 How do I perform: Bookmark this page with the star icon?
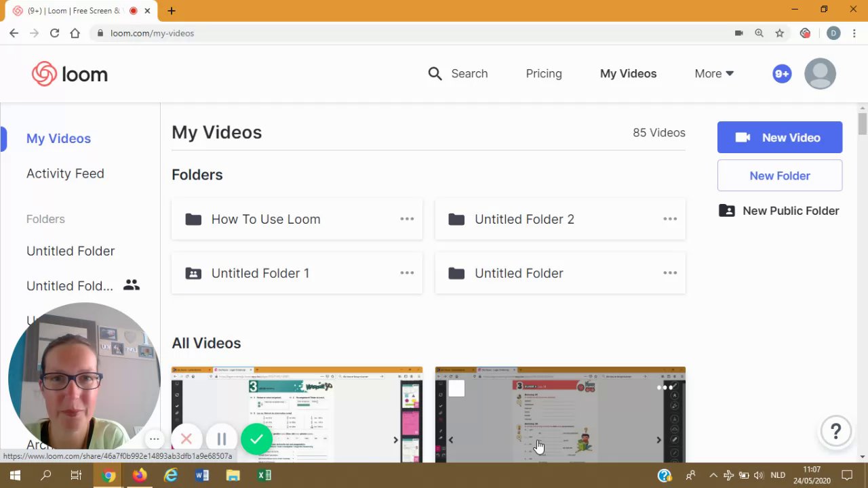[780, 33]
